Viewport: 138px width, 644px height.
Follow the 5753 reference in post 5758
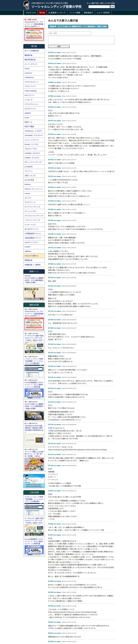coord(50,111)
